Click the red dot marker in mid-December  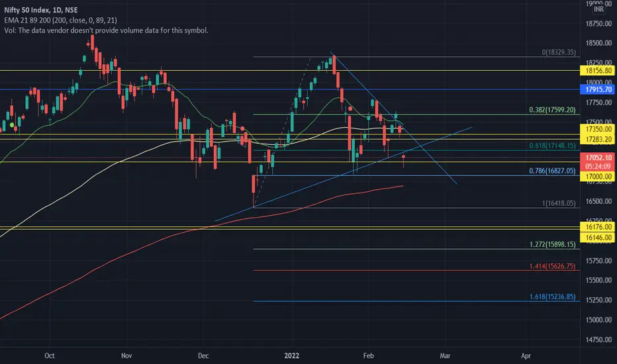click(x=242, y=128)
